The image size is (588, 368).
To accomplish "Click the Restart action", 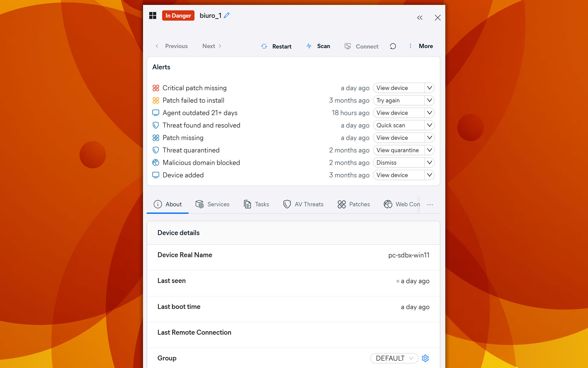I will click(276, 46).
